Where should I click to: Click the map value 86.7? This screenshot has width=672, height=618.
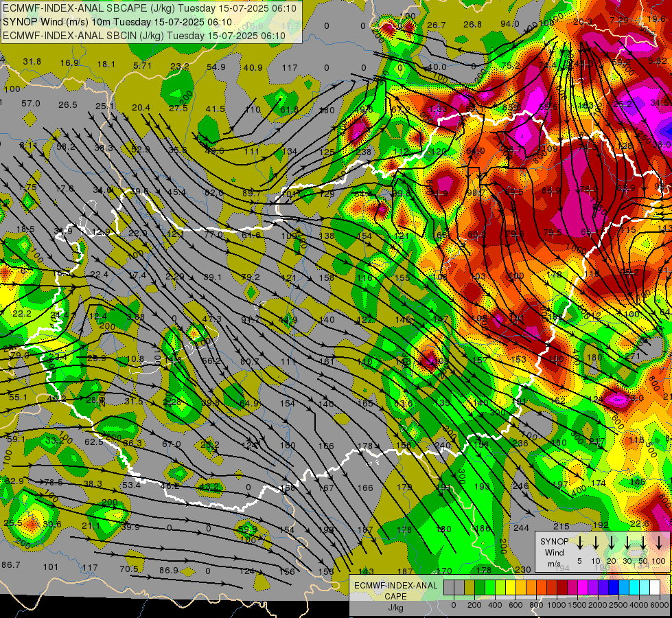[11, 565]
